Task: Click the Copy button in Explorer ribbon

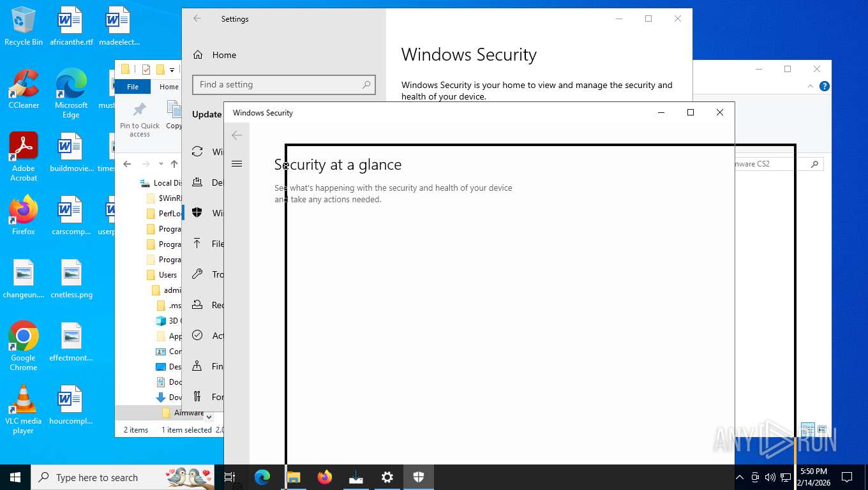Action: click(x=174, y=115)
